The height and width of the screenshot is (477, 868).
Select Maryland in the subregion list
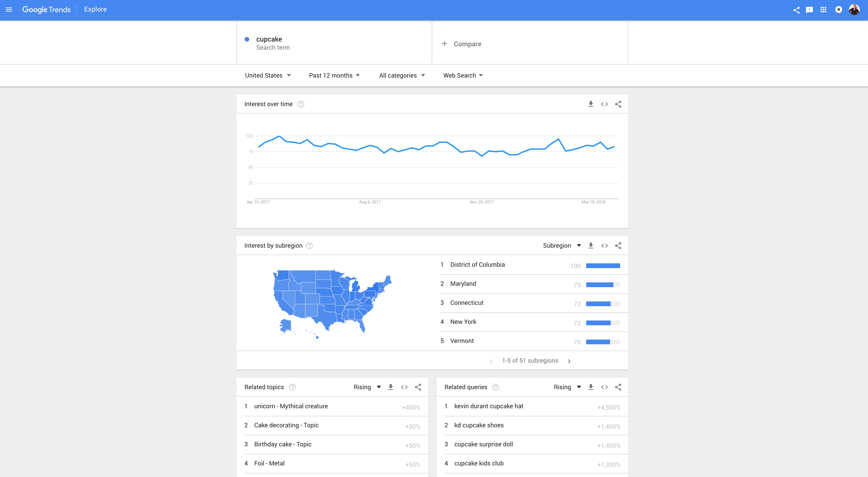(x=463, y=284)
